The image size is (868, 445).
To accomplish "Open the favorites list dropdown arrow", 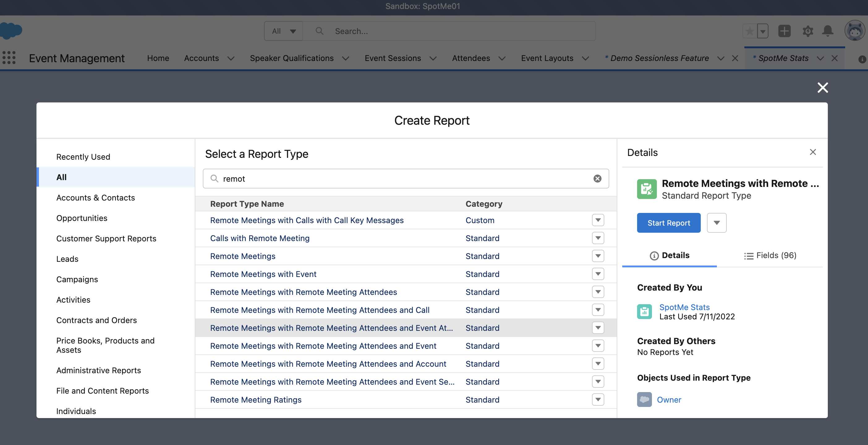I will click(x=763, y=31).
